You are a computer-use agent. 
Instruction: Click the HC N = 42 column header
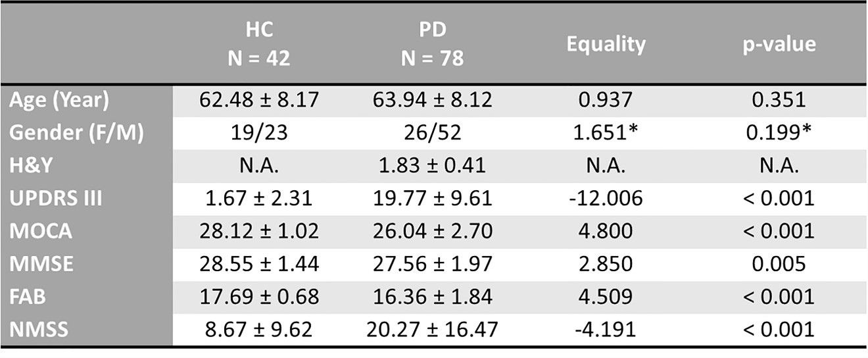pos(259,44)
